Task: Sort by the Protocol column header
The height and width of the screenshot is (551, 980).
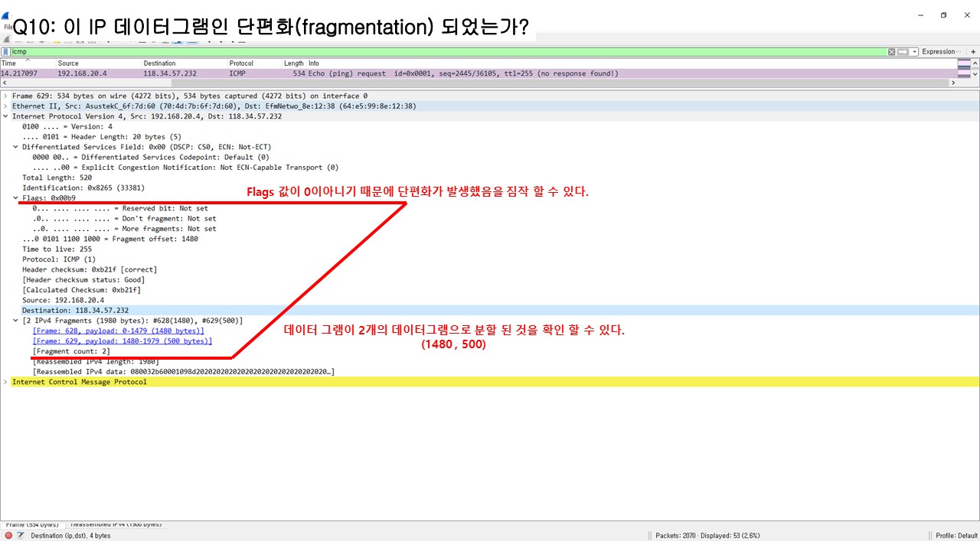Action: click(254, 63)
